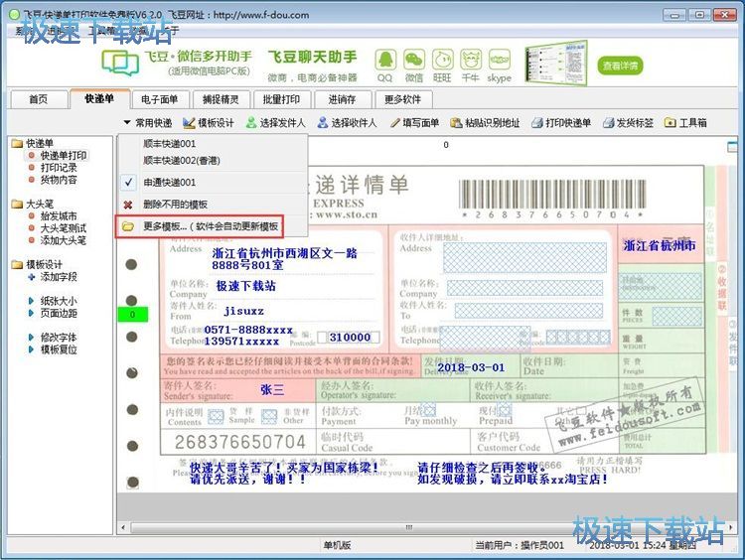Switch to the 捕捉精灵 tab
Screen dimensions: 745x560
coord(221,99)
